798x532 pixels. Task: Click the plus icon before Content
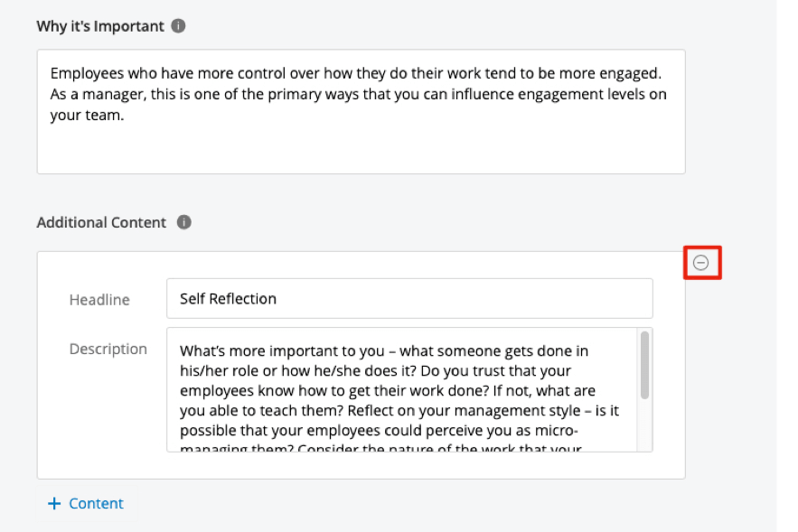click(54, 503)
